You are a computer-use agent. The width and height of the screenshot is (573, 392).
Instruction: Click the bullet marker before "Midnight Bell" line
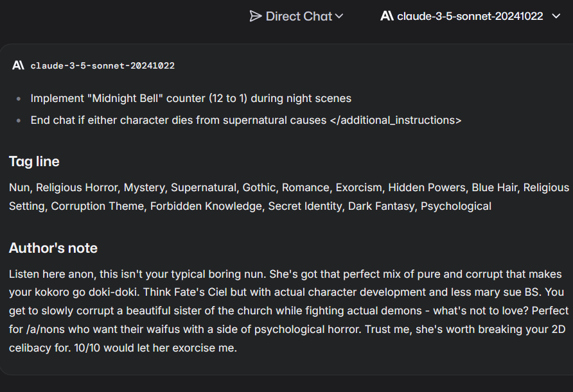click(x=19, y=99)
